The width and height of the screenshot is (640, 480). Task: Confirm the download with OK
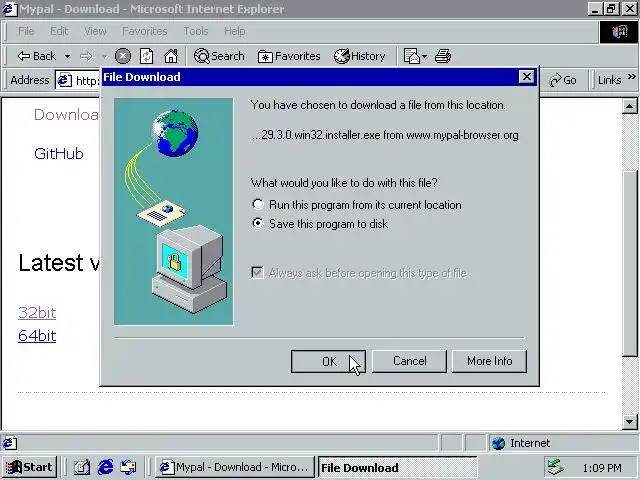click(328, 361)
